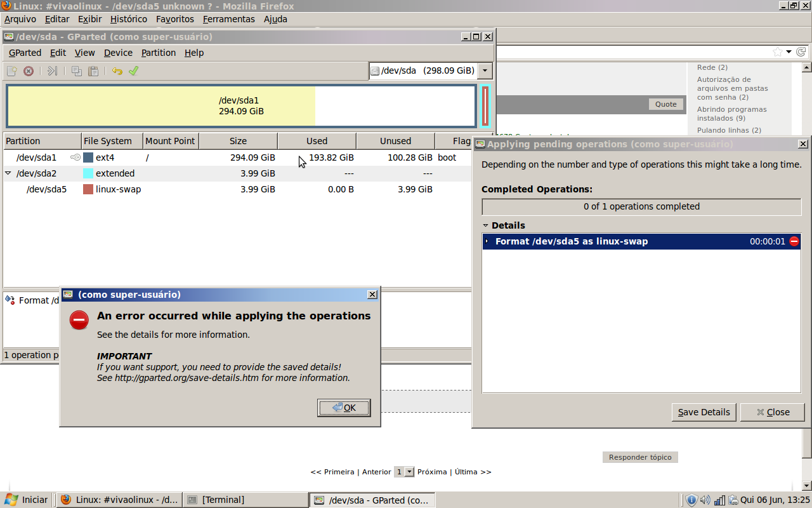Sort by the Partition column header
The width and height of the screenshot is (812, 508).
42,141
